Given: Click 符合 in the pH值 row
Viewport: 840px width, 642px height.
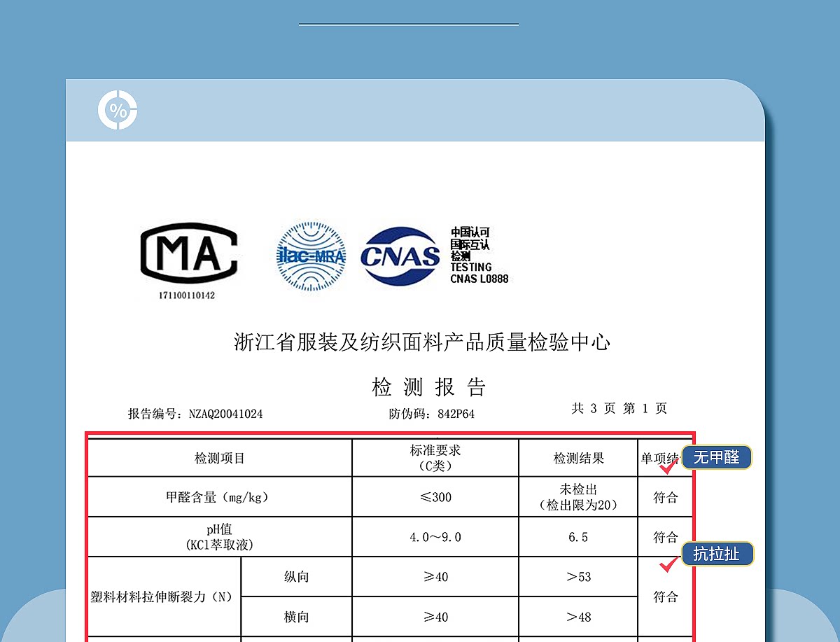Looking at the screenshot, I should pyautogui.click(x=666, y=538).
